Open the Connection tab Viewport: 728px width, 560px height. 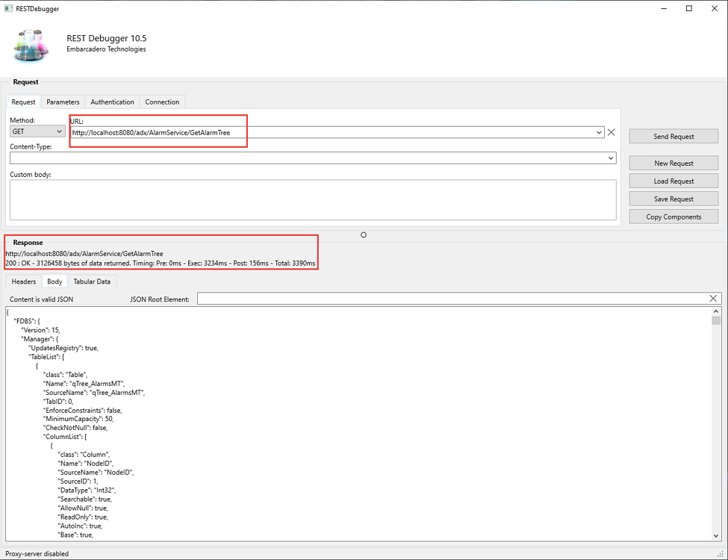click(x=162, y=102)
